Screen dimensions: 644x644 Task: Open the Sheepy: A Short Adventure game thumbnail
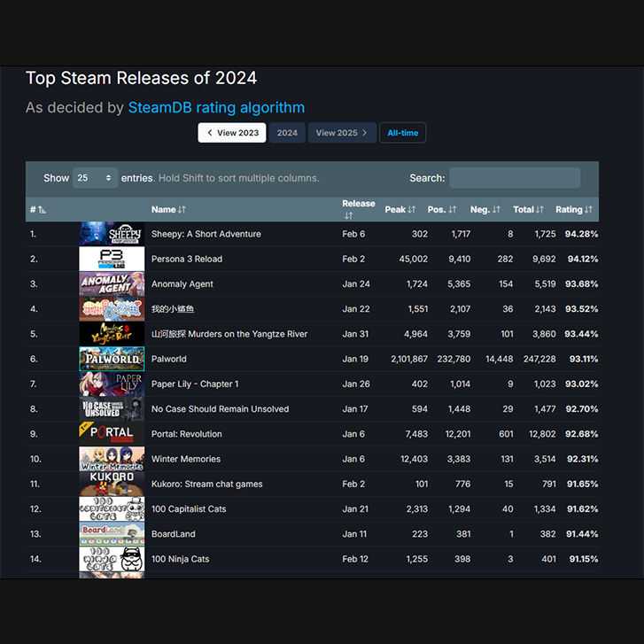pyautogui.click(x=112, y=234)
